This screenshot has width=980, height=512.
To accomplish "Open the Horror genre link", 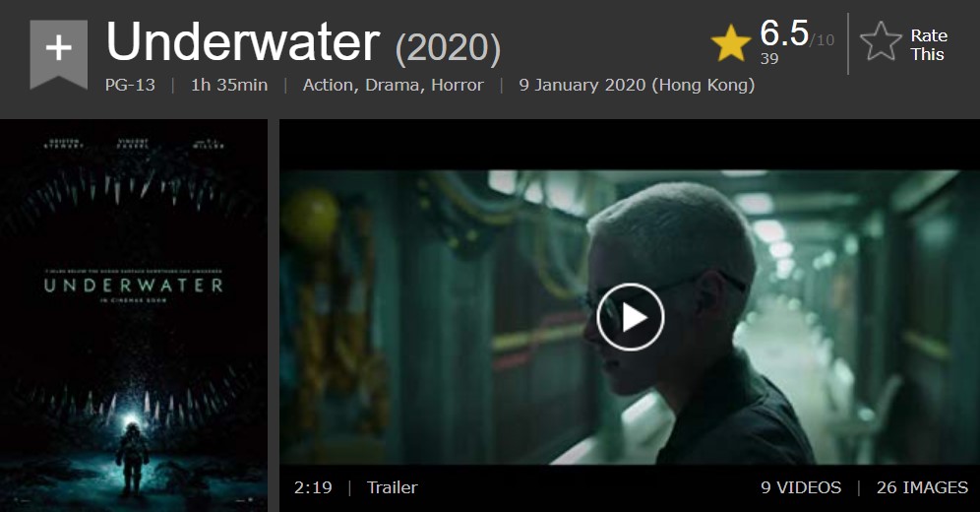I will click(x=458, y=85).
